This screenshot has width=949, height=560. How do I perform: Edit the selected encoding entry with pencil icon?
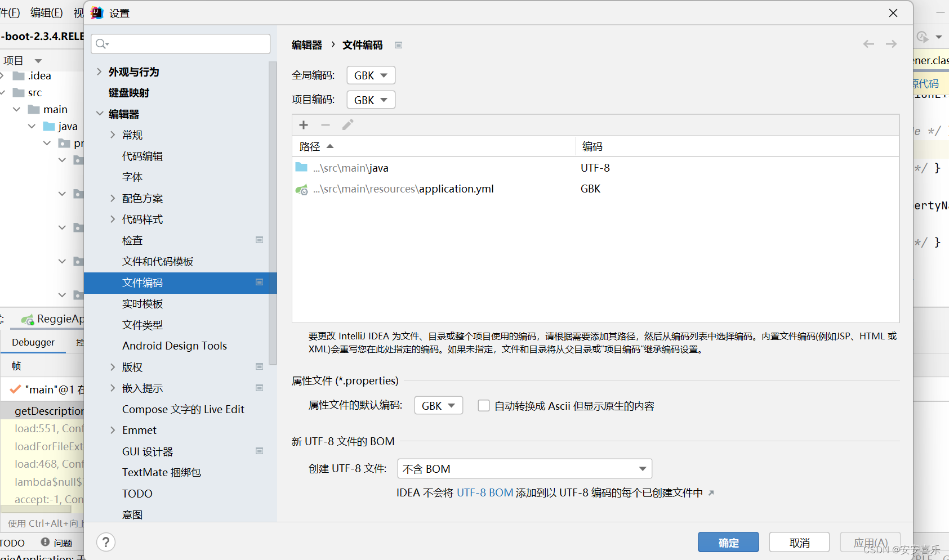pos(347,125)
